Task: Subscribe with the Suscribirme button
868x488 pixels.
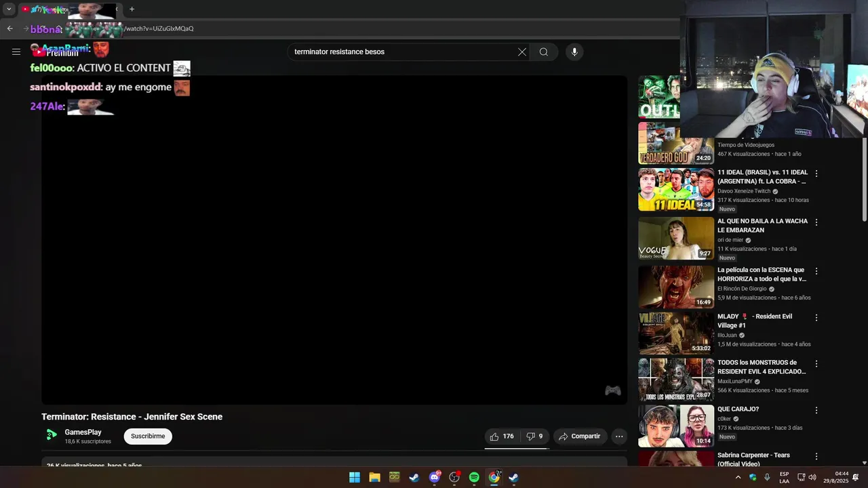Action: coord(148,436)
